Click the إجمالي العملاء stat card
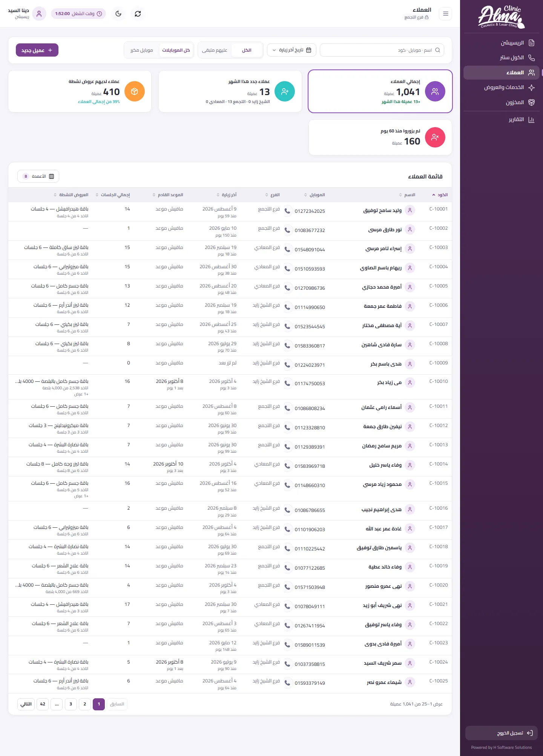The height and width of the screenshot is (756, 543). click(x=380, y=91)
